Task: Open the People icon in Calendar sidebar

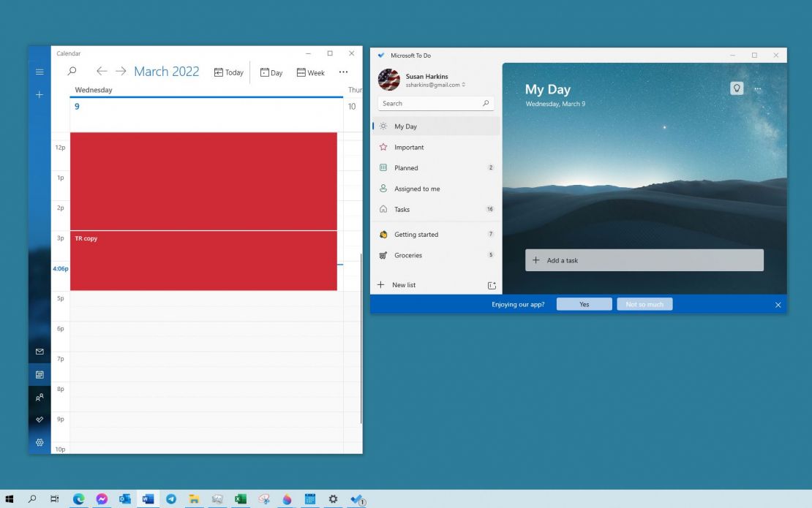Action: [x=40, y=397]
